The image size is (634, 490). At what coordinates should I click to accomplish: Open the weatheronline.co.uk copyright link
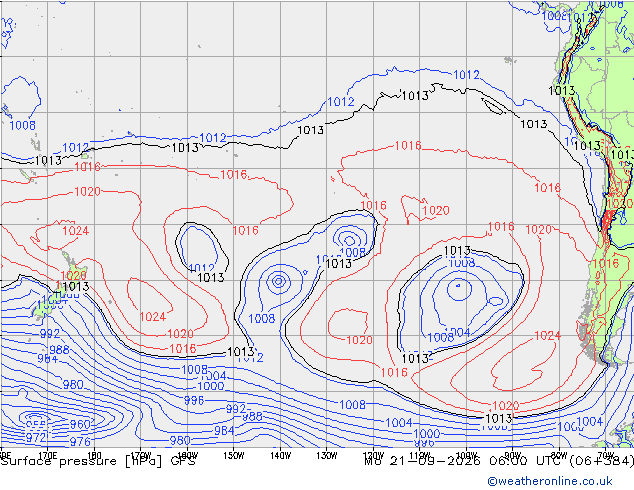pos(549,481)
